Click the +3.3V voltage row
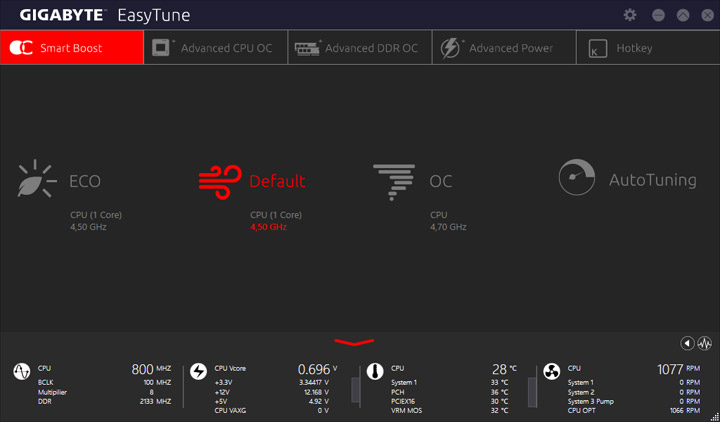720x422 pixels. [x=271, y=383]
